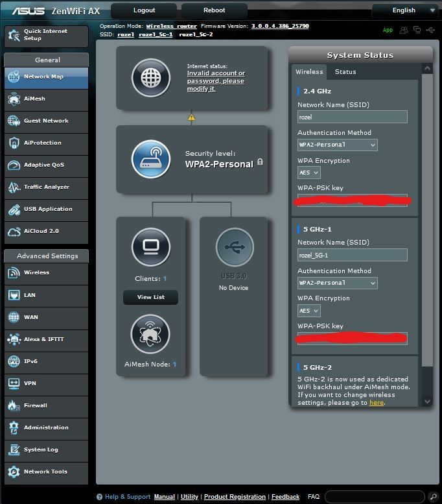This screenshot has width=442, height=504.
Task: Open Quick Internet Setup wizard icon
Action: point(14,35)
